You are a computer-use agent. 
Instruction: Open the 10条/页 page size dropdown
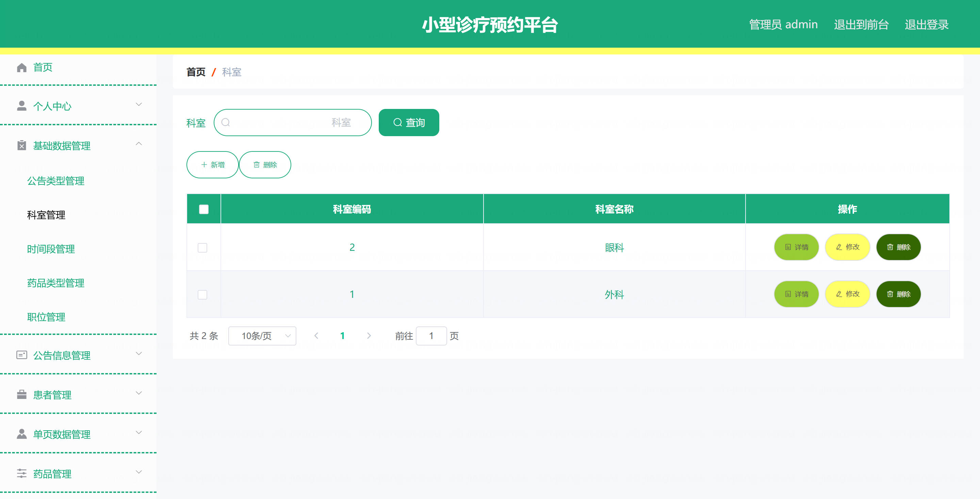262,336
